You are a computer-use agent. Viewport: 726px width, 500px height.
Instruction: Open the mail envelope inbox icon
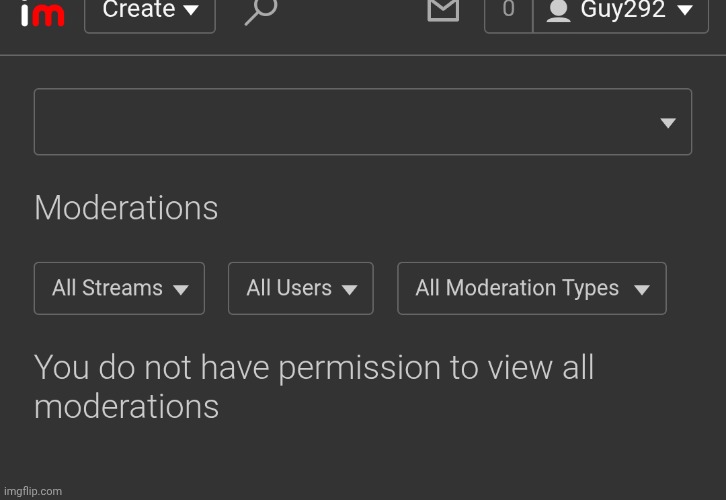pyautogui.click(x=442, y=11)
